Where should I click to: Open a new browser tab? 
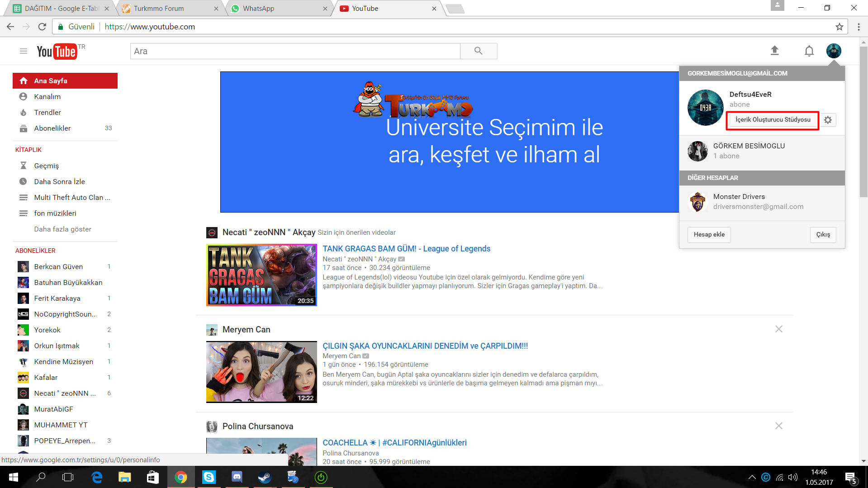pyautogui.click(x=455, y=9)
